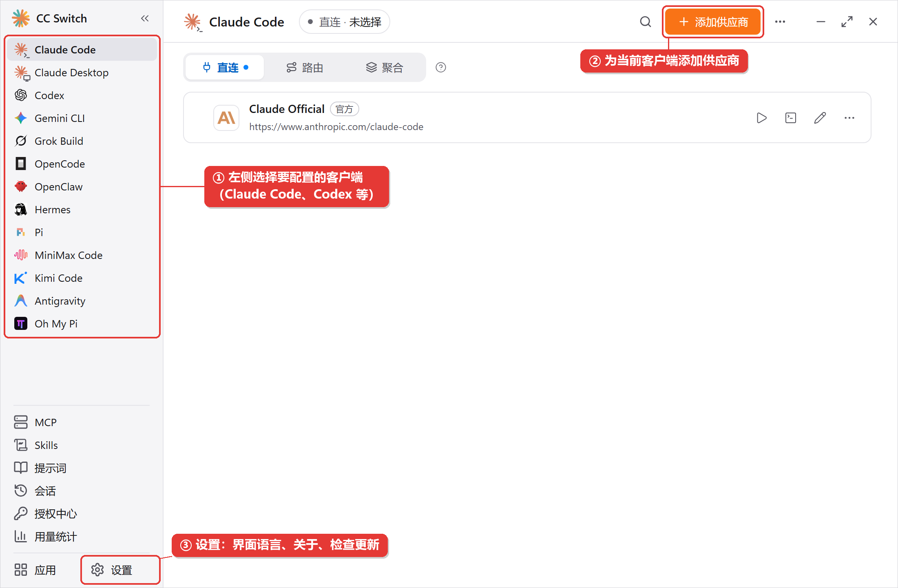Open search with the magnifier icon
This screenshot has height=588, width=898.
pos(646,22)
